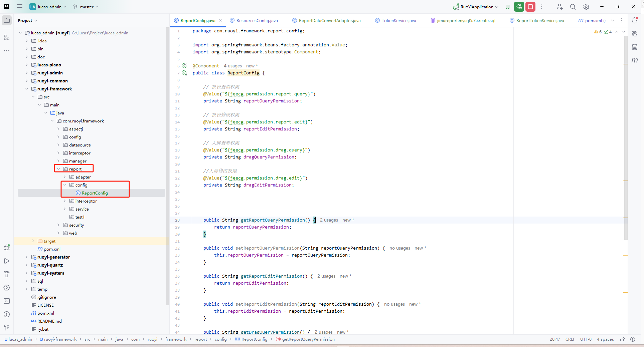Click 2 usages hint for getReportQueryPermission

(329, 220)
